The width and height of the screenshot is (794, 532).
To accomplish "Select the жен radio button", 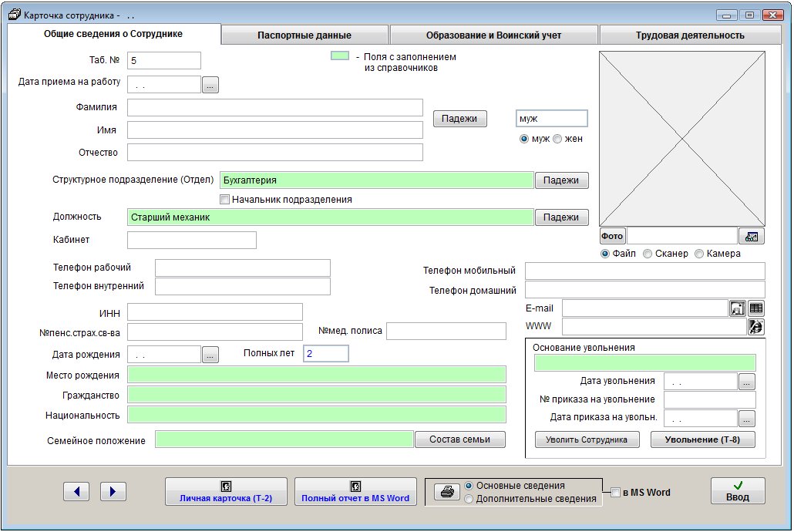I will (x=557, y=139).
